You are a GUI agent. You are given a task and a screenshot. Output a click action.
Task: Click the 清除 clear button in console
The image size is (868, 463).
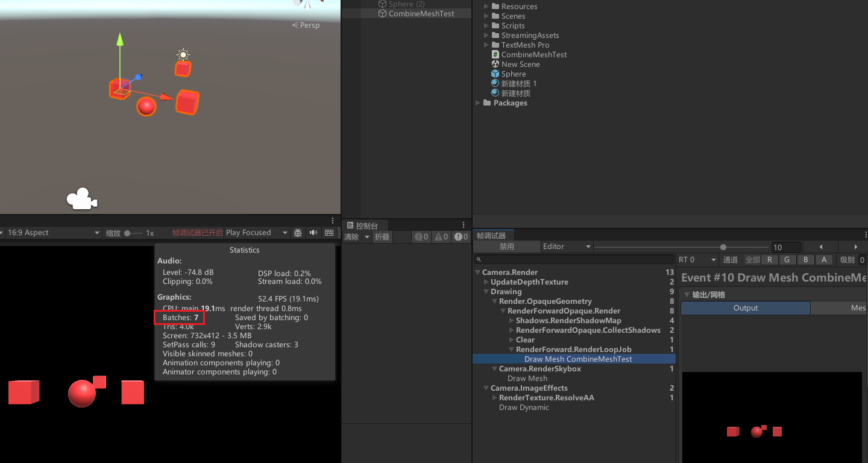(x=351, y=237)
